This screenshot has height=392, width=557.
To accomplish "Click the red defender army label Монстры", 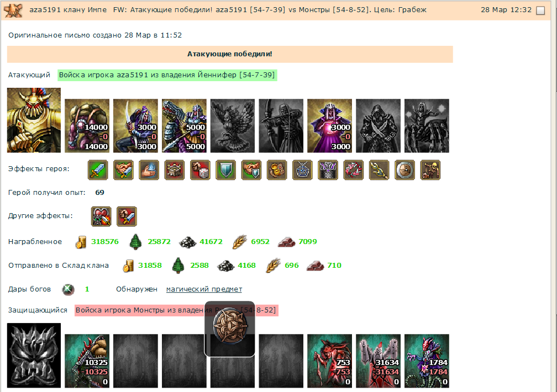I will coord(176,310).
